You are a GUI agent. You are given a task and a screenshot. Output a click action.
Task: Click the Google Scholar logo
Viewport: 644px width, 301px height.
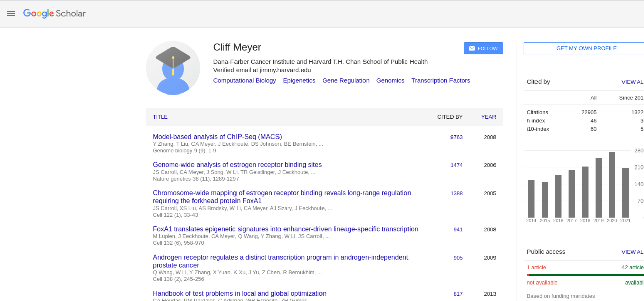(x=54, y=13)
